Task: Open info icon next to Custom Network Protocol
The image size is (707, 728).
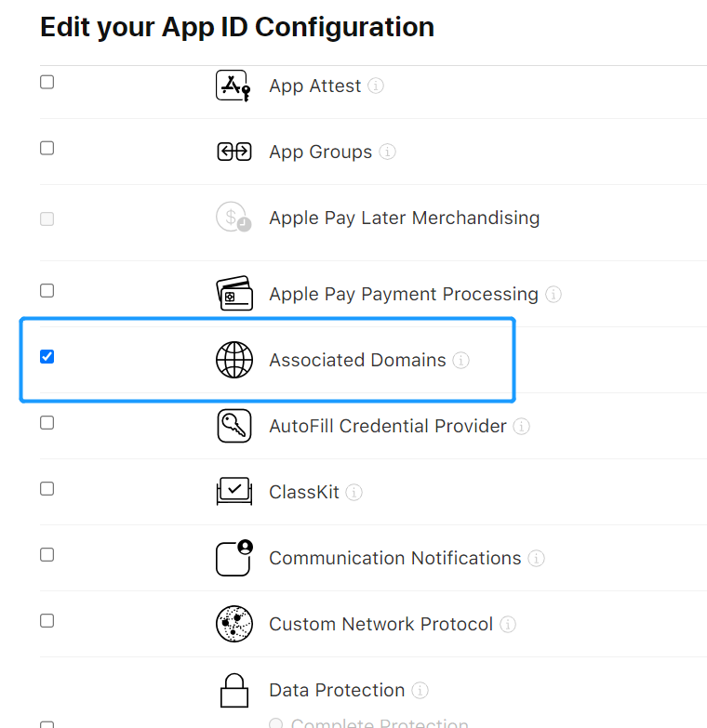Action: tap(508, 625)
